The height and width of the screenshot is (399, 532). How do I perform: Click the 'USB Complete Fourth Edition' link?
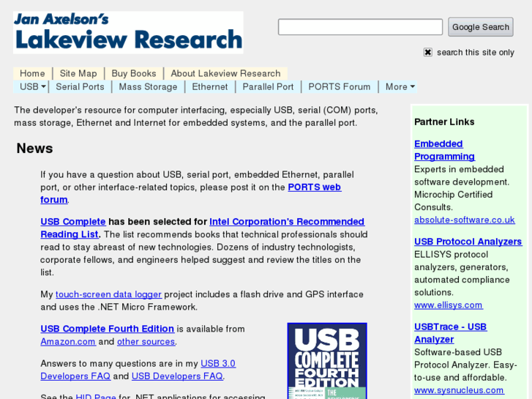click(x=108, y=329)
